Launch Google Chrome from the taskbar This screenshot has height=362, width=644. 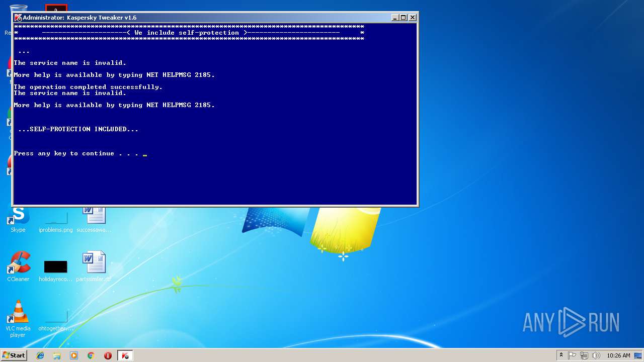point(91,355)
